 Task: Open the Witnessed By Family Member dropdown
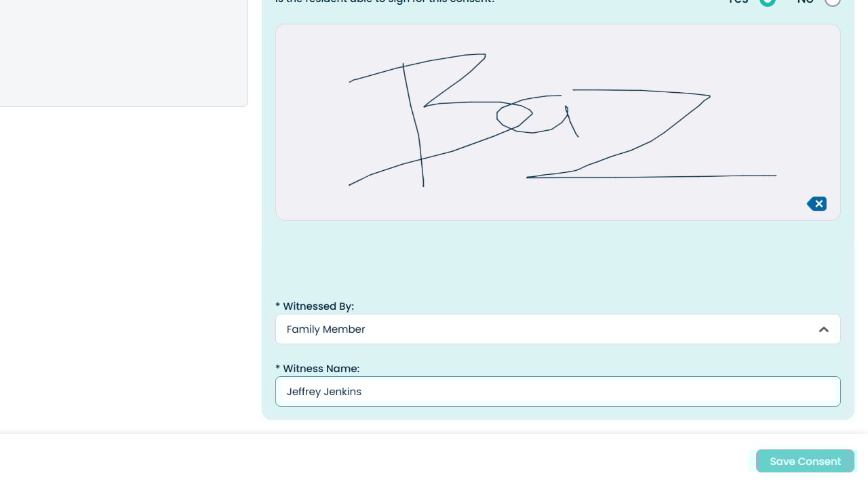coord(557,329)
